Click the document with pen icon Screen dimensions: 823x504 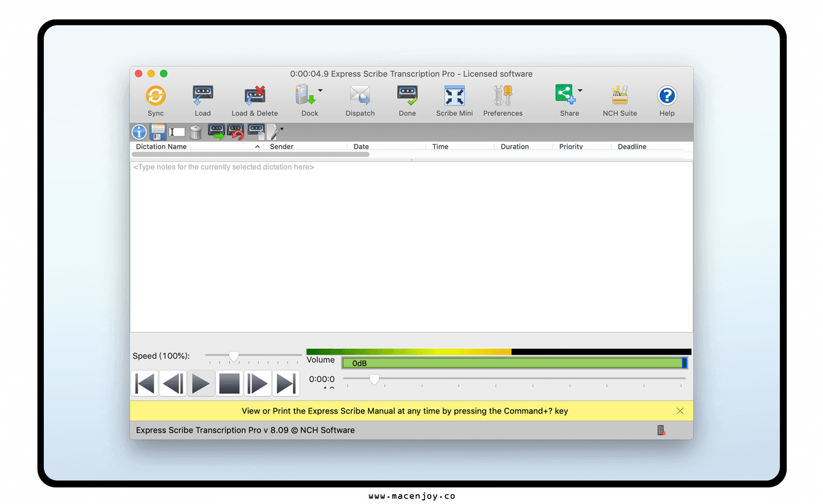272,132
